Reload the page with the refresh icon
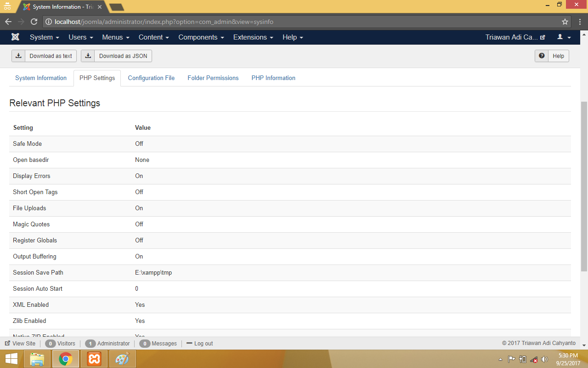 pos(34,22)
